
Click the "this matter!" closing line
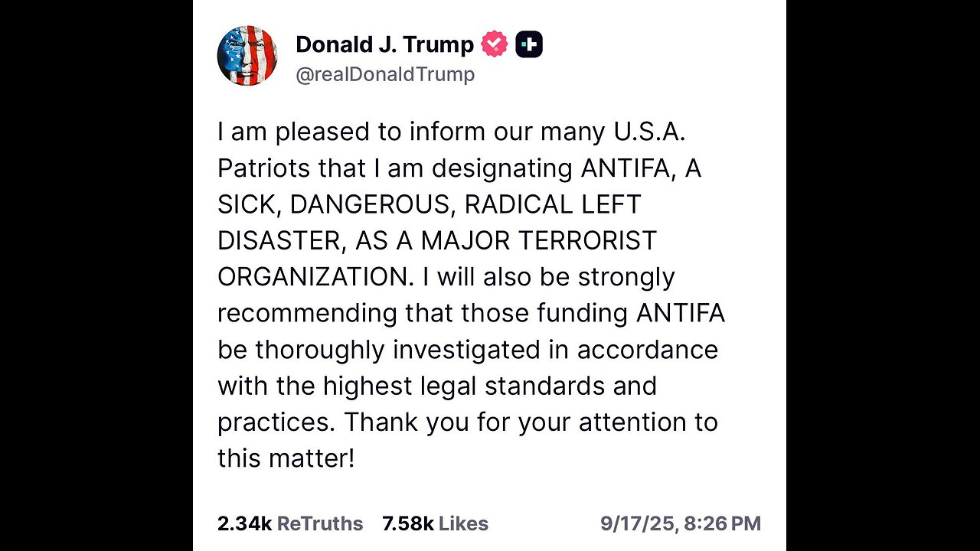coord(286,458)
